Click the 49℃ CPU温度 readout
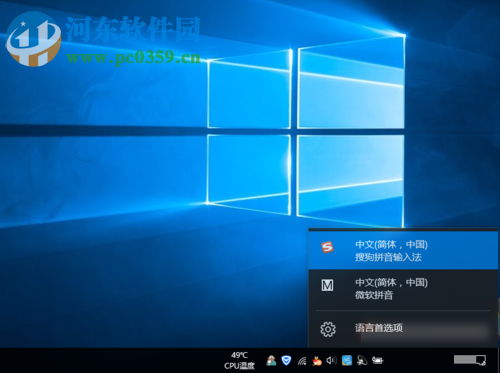 click(x=239, y=360)
